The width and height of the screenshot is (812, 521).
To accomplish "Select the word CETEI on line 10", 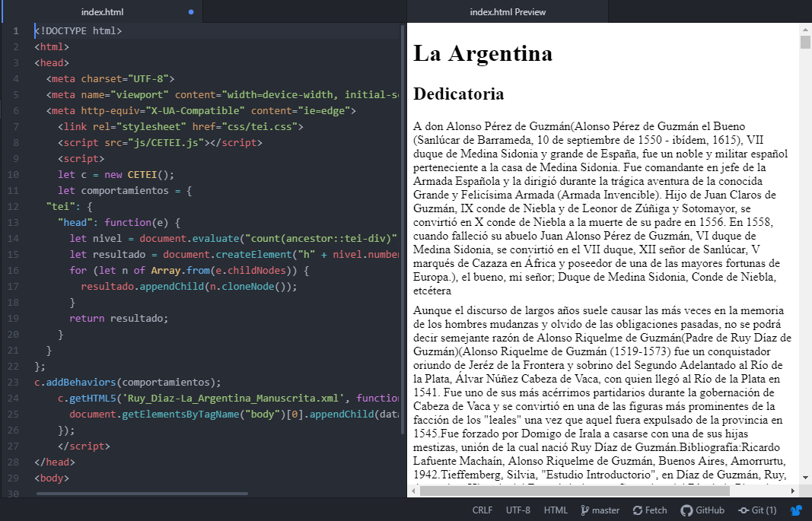I will [142, 174].
